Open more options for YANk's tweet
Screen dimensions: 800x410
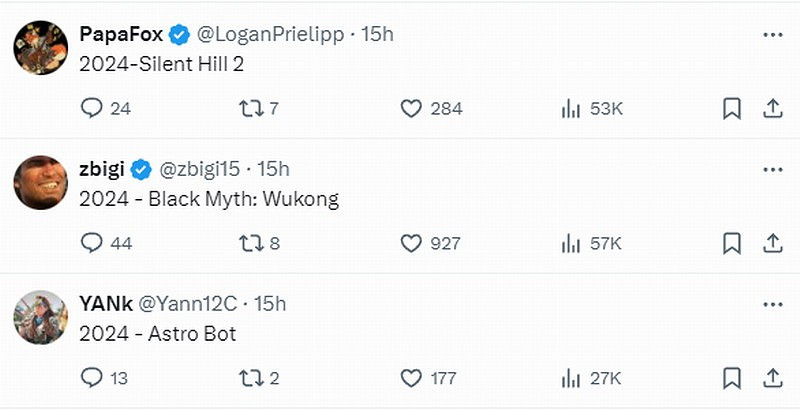[x=772, y=304]
